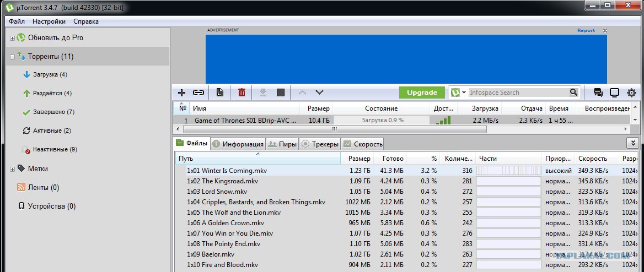Open search provider dropdown arrow

pyautogui.click(x=464, y=93)
